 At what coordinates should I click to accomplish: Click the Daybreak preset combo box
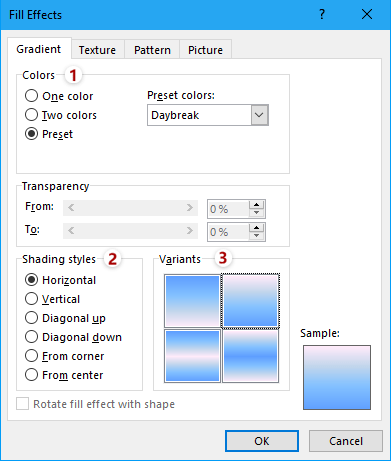208,115
